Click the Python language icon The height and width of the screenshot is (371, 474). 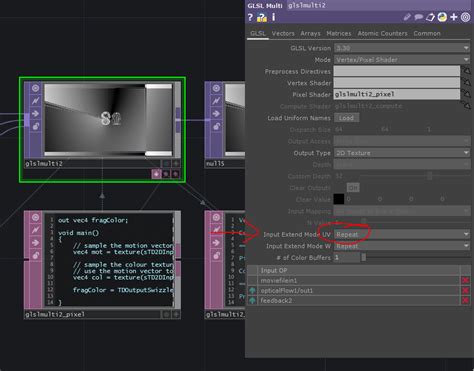click(x=442, y=17)
